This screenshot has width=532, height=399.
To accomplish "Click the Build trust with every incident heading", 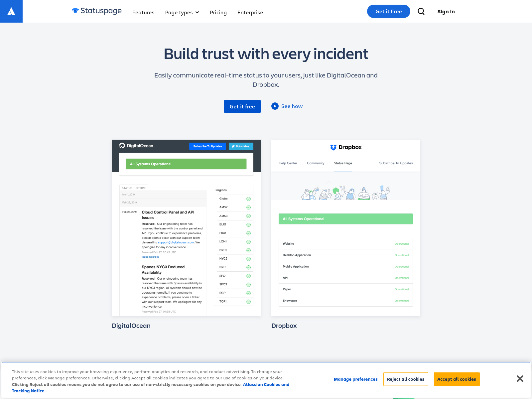I will (266, 54).
